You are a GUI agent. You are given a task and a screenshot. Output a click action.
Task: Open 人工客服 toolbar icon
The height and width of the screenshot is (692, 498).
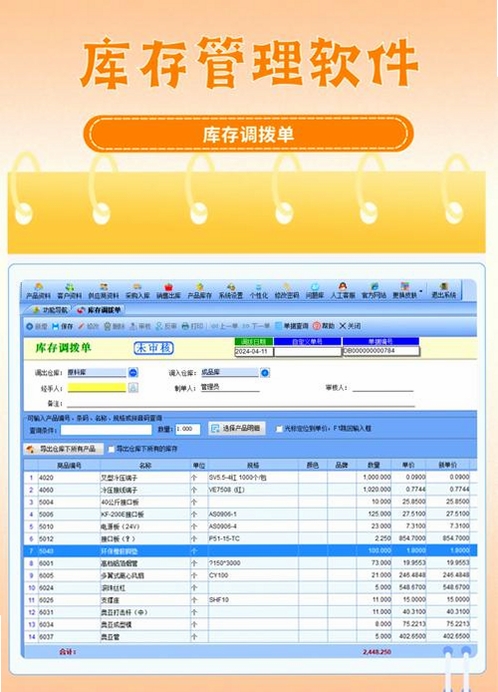coord(343,291)
